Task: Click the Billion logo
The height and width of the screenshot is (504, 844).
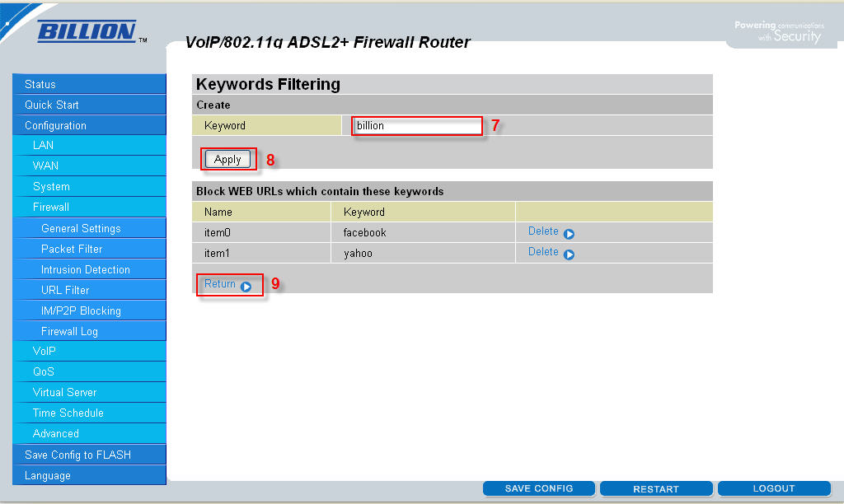Action: coord(88,31)
